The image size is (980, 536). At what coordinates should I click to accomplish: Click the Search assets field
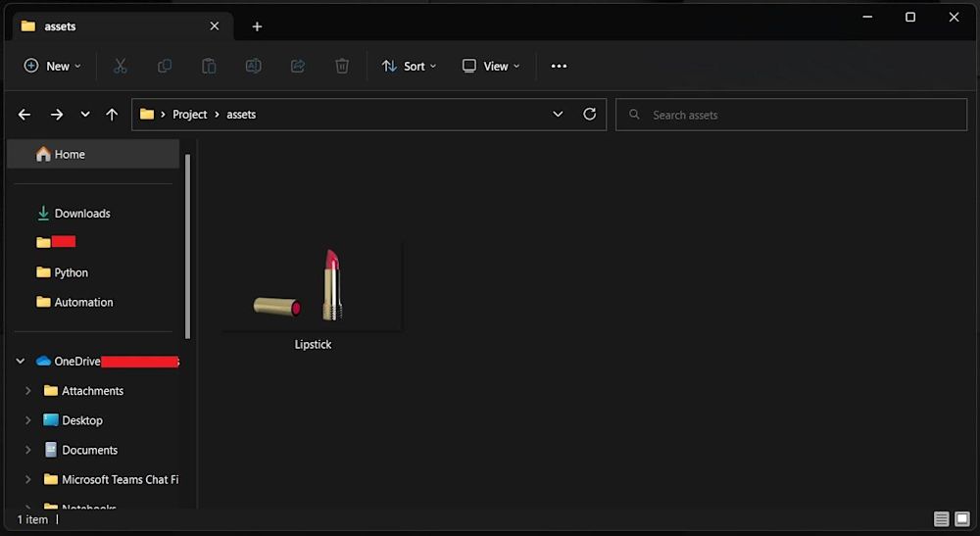tap(791, 115)
